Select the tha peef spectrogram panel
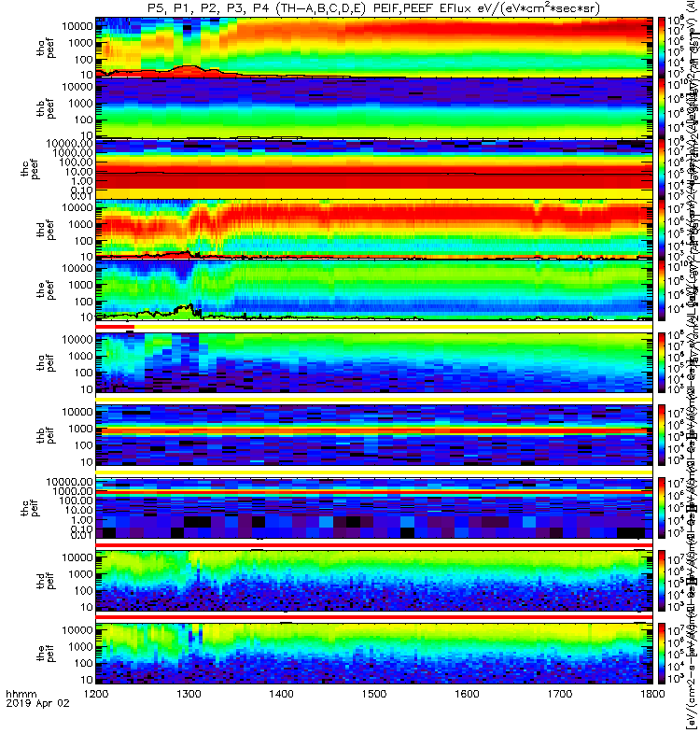Image resolution: width=700 pixels, height=747 pixels. pyautogui.click(x=374, y=48)
